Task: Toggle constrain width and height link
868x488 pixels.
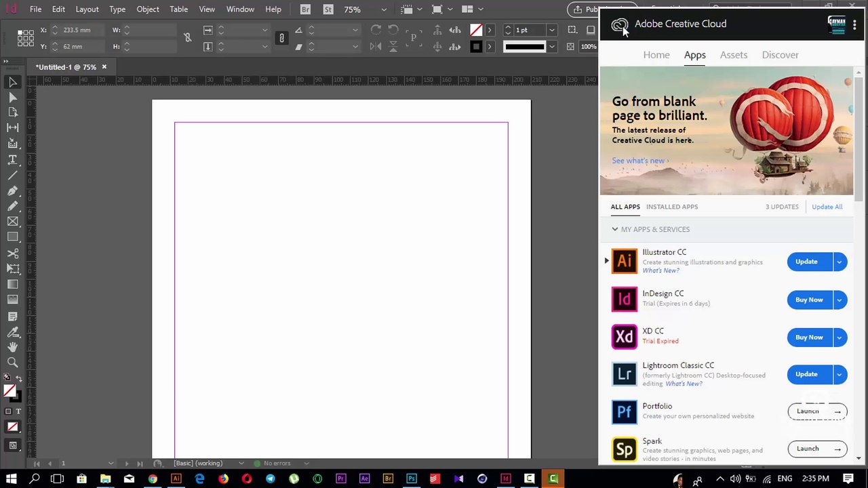Action: point(188,38)
